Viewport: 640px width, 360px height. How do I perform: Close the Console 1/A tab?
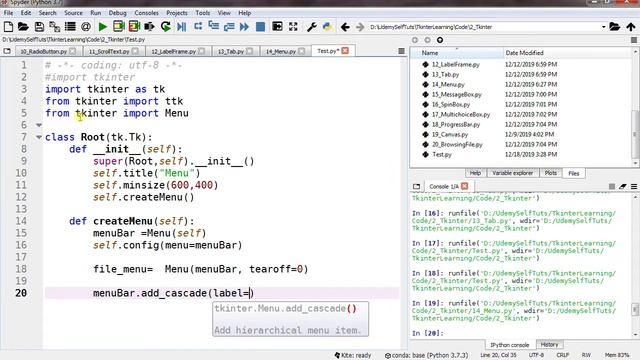coord(464,186)
